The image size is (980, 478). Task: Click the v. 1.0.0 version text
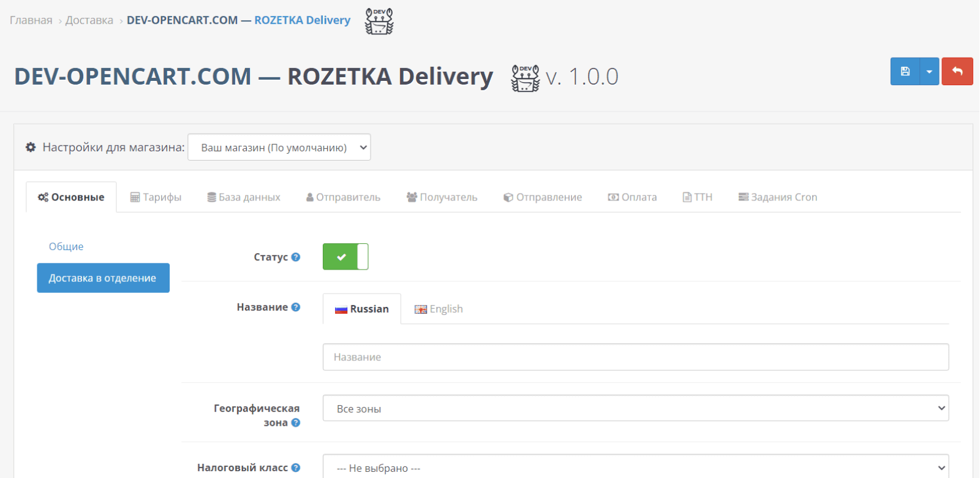582,77
